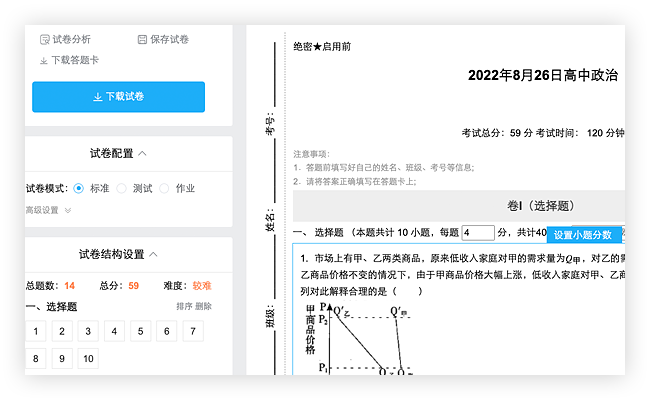Jump to question 7 box
The height and width of the screenshot is (400, 650).
[192, 332]
